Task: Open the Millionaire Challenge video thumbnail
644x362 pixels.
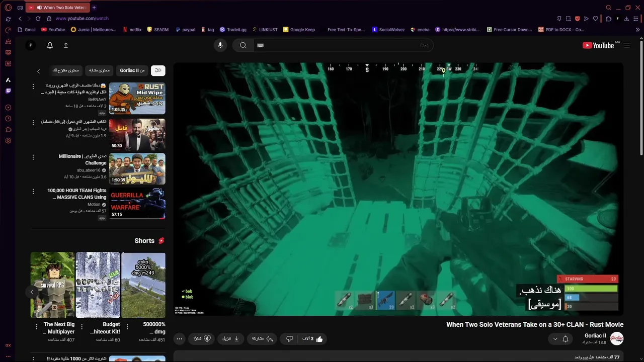Action: (x=137, y=169)
